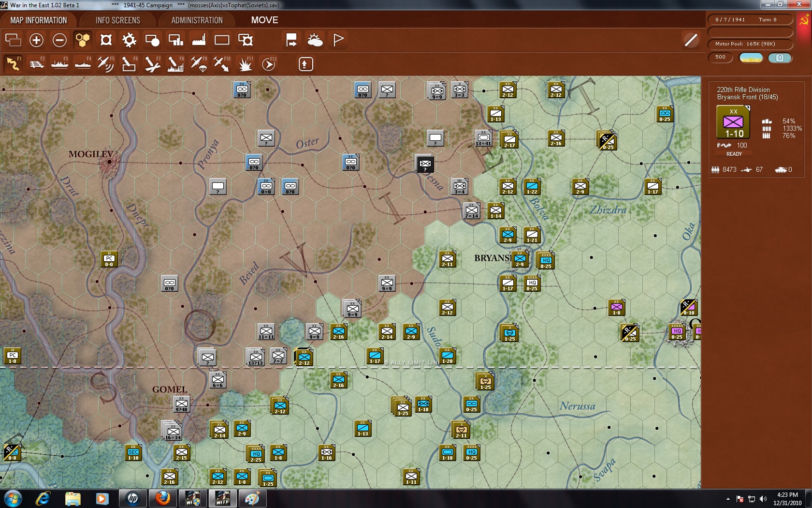Toggle the four-cornered ring map icon
812x508 pixels.
(106, 40)
